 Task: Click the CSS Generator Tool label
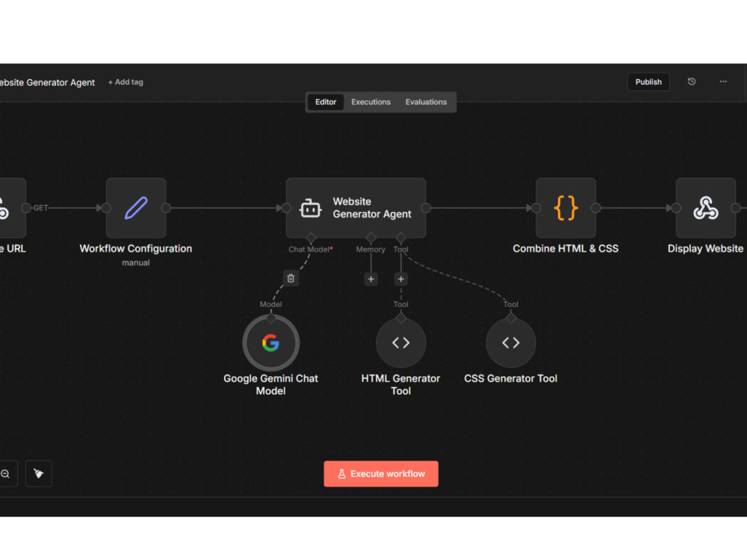point(511,379)
